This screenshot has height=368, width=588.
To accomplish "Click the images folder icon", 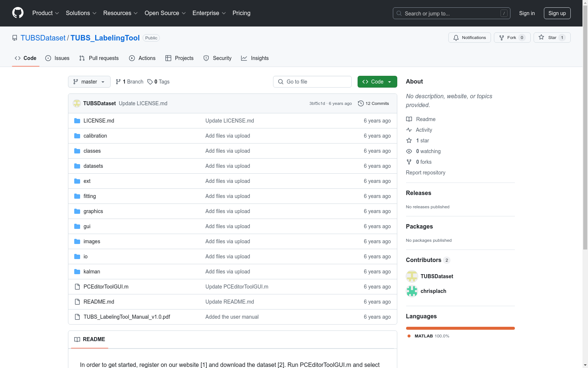I will tap(77, 241).
